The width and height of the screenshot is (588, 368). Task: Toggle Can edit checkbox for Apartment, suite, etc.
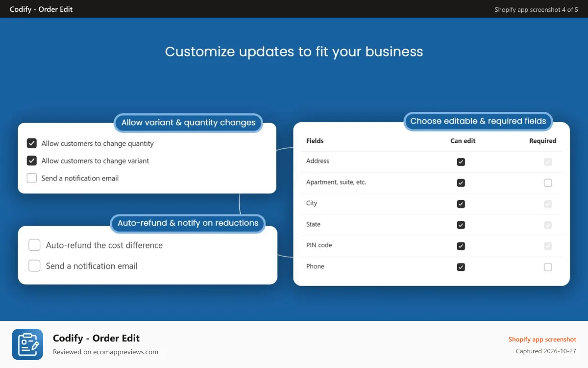coord(461,183)
